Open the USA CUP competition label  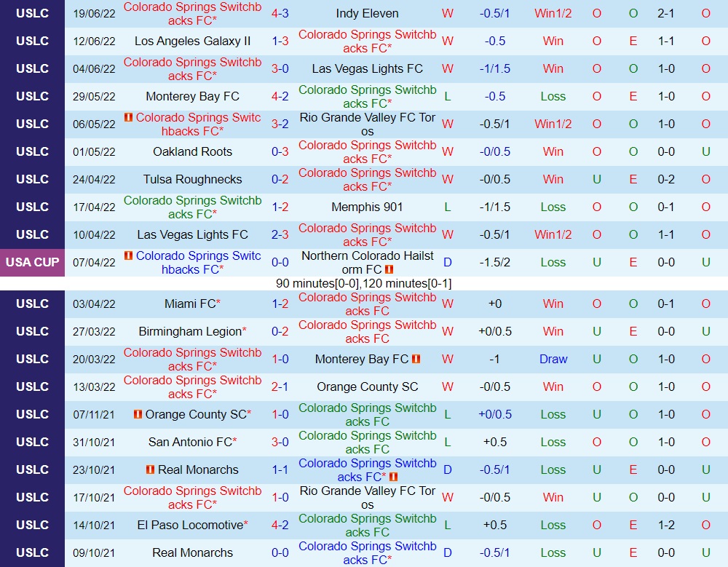[33, 262]
